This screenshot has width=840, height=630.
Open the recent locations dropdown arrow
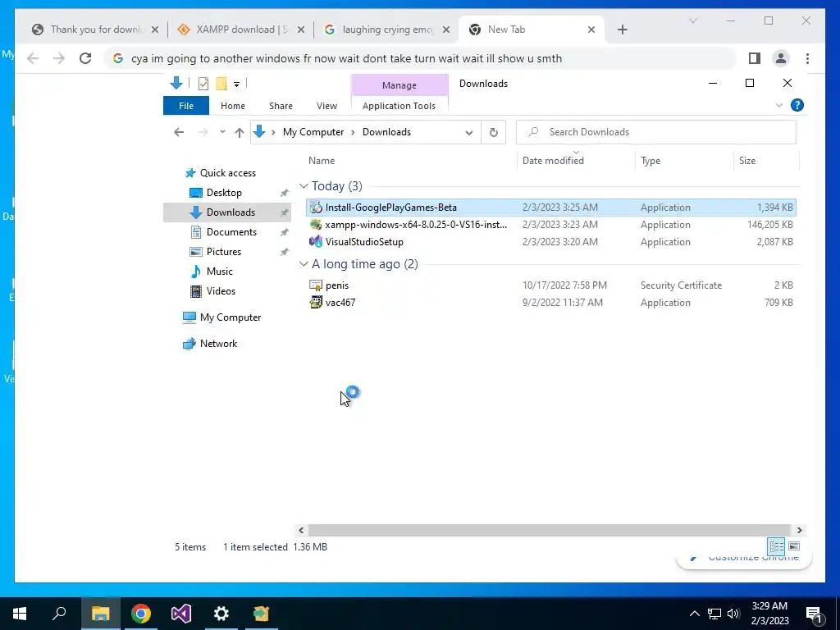pyautogui.click(x=222, y=132)
